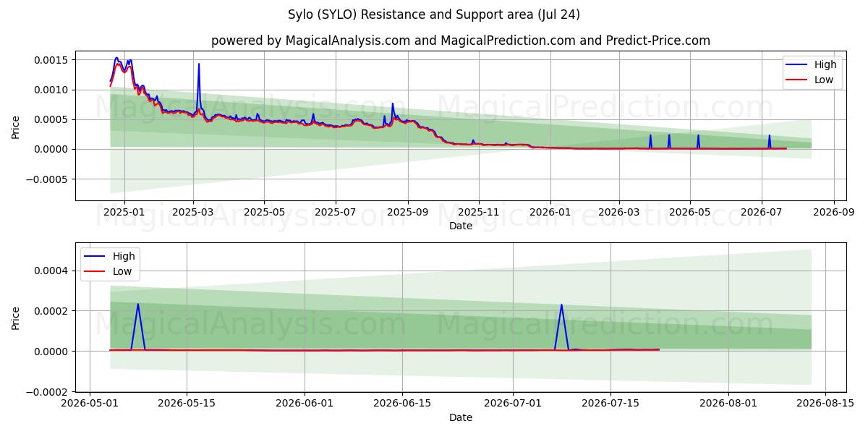The height and width of the screenshot is (434, 868).
Task: Click the top chart x-axis label '2025-07'
Action: point(336,213)
